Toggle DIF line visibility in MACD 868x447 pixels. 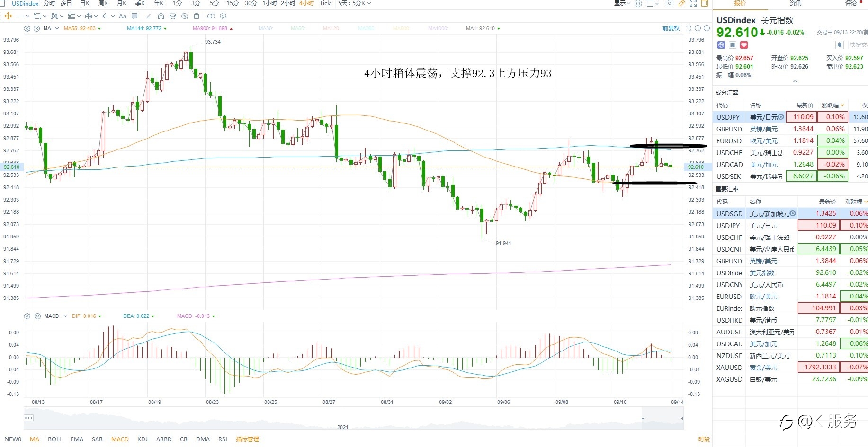[x=86, y=316]
